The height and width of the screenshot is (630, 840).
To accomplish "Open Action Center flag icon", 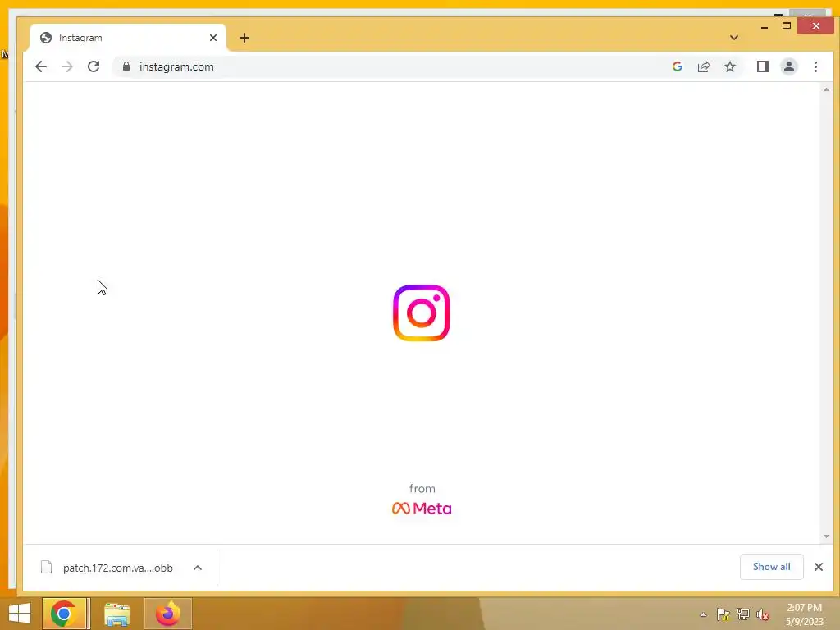I will [x=723, y=614].
